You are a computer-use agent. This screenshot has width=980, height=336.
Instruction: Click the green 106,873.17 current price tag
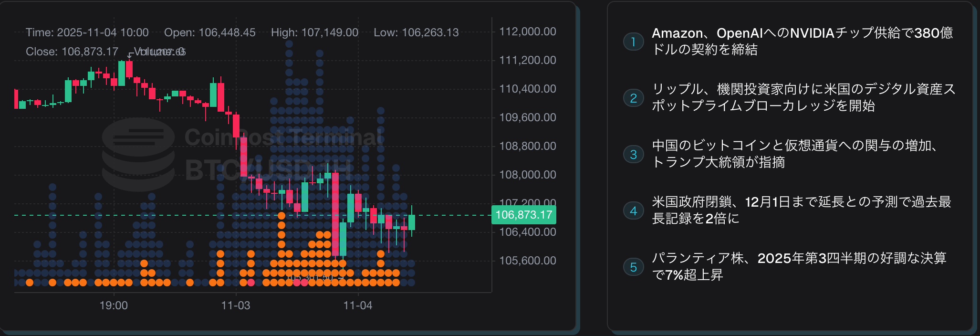point(523,215)
